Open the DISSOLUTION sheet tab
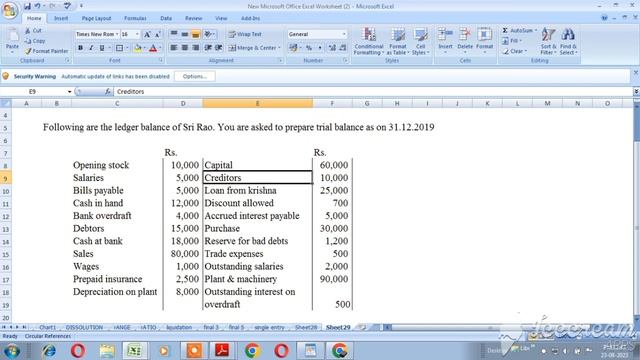This screenshot has width=640, height=360. tap(84, 327)
